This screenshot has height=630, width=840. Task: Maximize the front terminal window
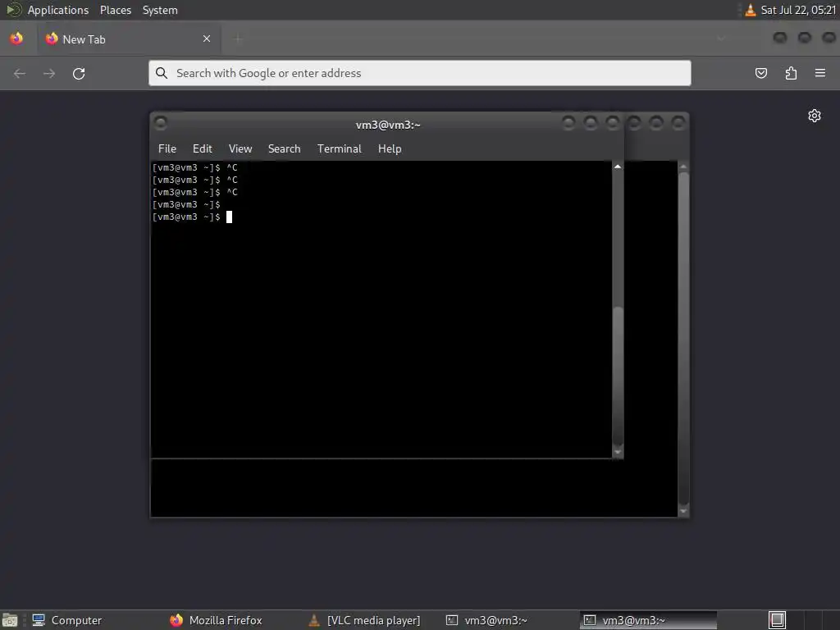(591, 123)
